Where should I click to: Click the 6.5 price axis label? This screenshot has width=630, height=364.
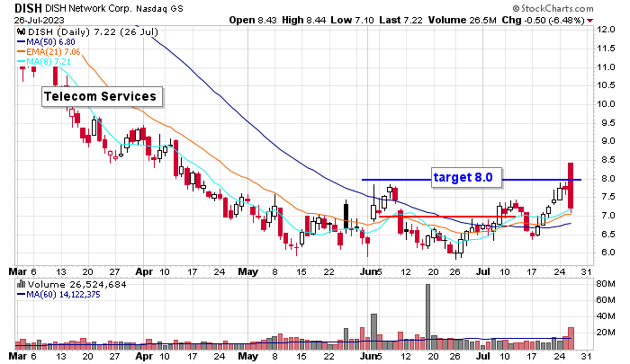(x=607, y=234)
